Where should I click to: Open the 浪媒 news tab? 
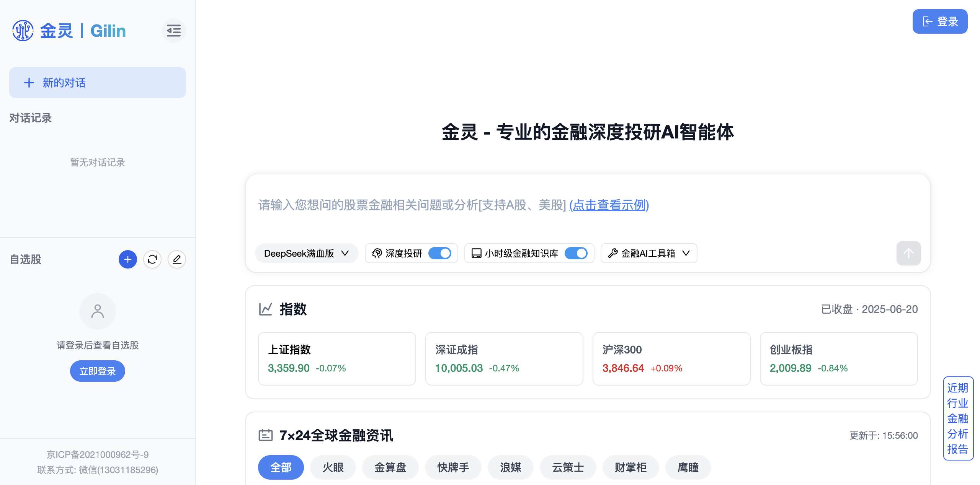511,467
